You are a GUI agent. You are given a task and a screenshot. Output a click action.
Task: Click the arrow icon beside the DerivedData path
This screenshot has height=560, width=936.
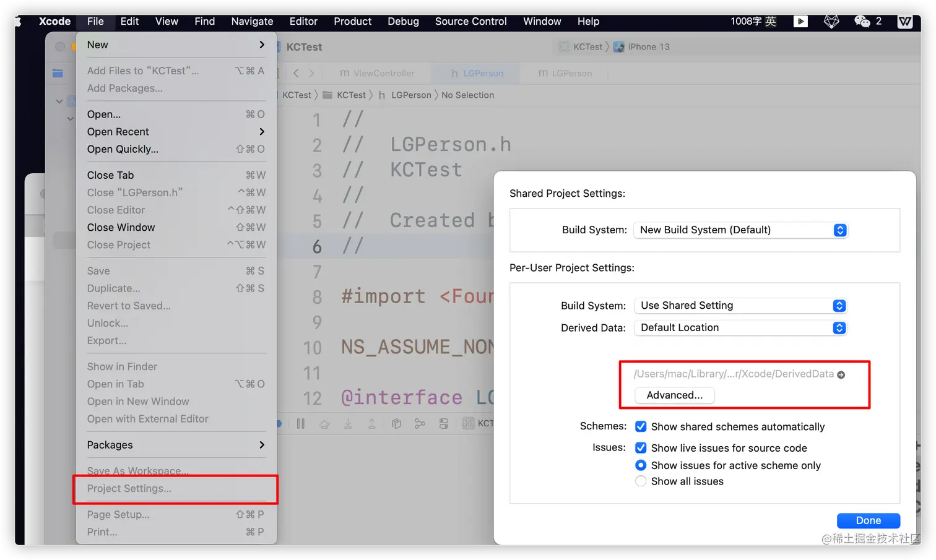tap(841, 374)
